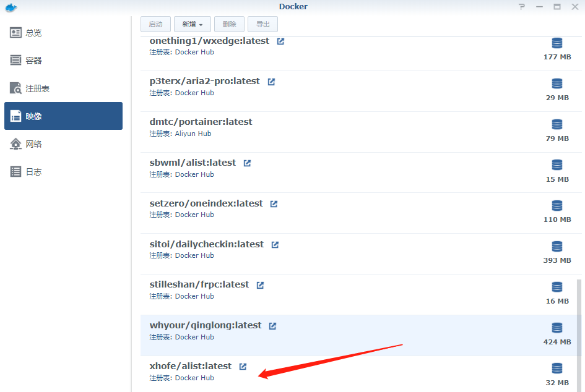Open external link for p3terx/aria2-pro:latest
Screen dimensions: 585x392
coord(271,82)
